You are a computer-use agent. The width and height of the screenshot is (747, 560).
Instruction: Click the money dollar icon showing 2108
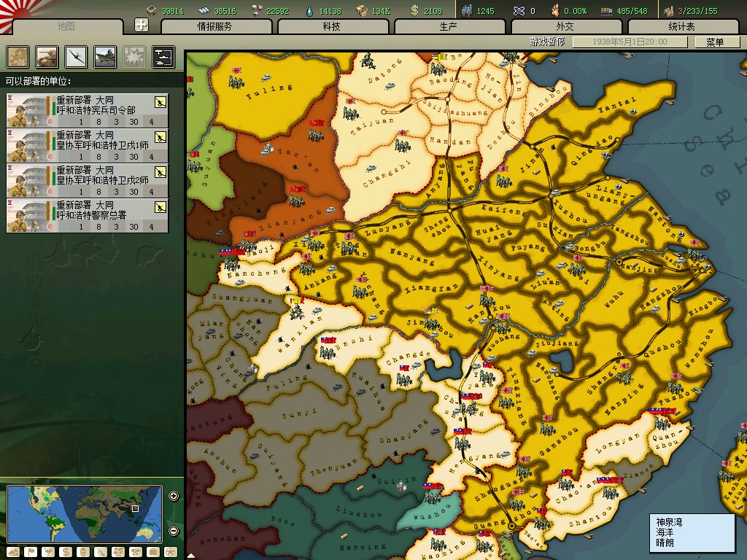pyautogui.click(x=414, y=10)
